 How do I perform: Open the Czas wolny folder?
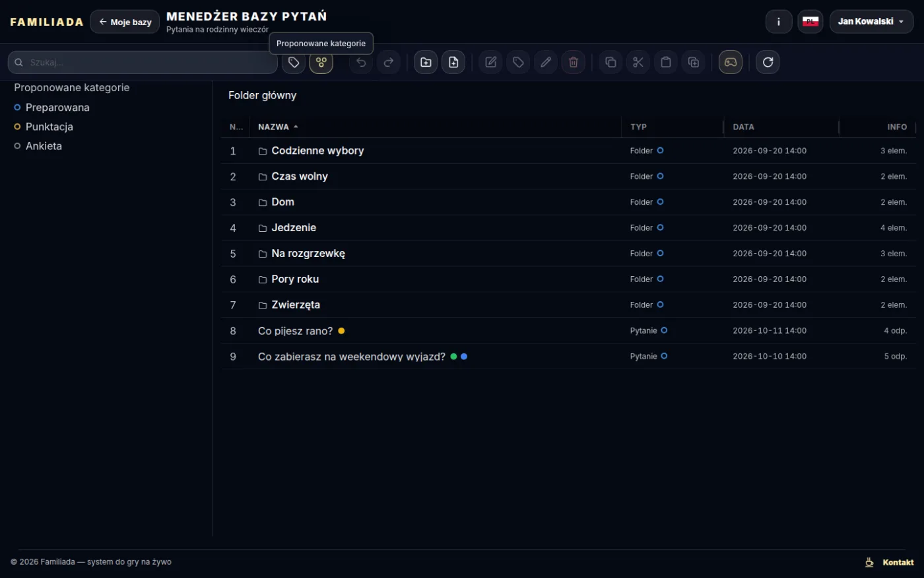(300, 176)
